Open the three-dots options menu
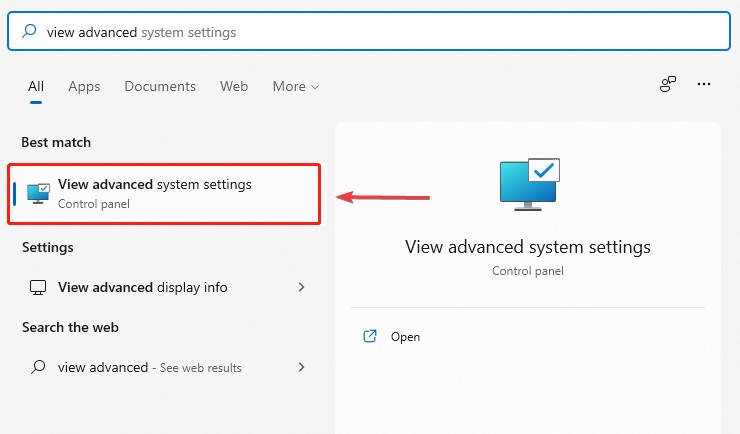Screen dimensions: 740x434 tap(704, 84)
